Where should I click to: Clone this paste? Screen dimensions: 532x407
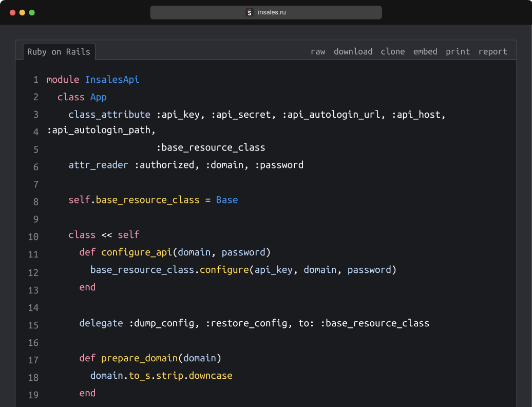[x=392, y=51]
